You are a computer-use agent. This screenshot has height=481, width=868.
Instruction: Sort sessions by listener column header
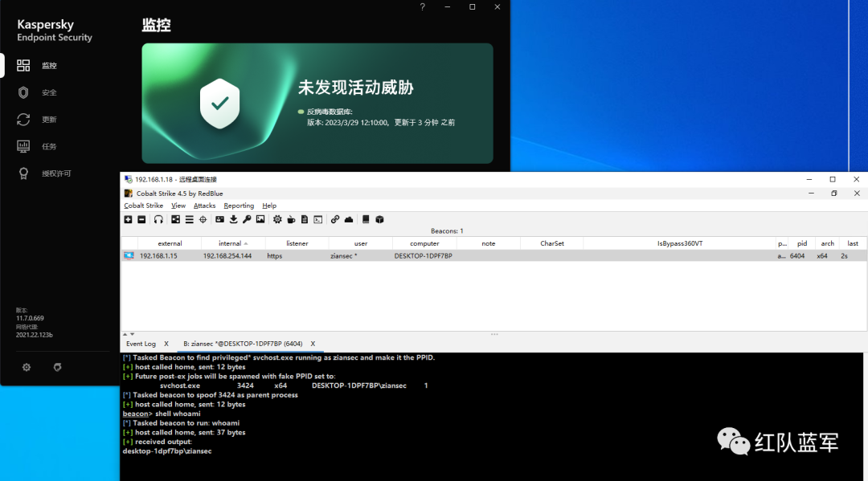coord(297,243)
